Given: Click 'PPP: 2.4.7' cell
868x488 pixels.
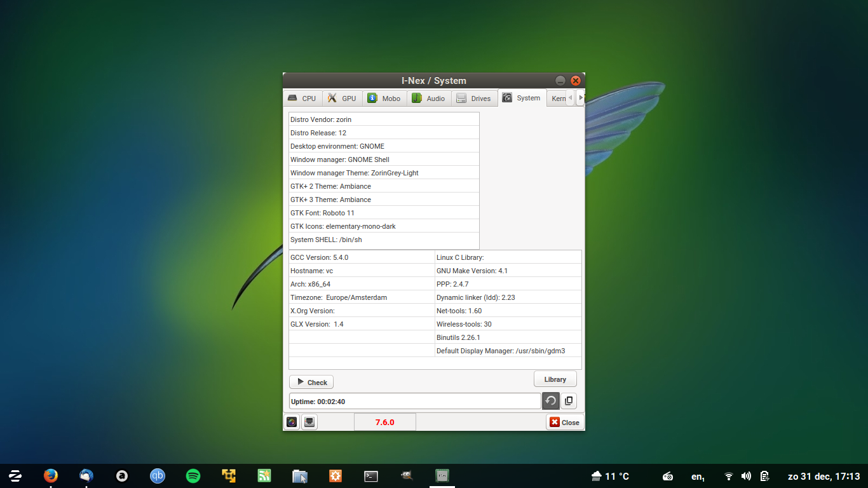Looking at the screenshot, I should point(508,283).
